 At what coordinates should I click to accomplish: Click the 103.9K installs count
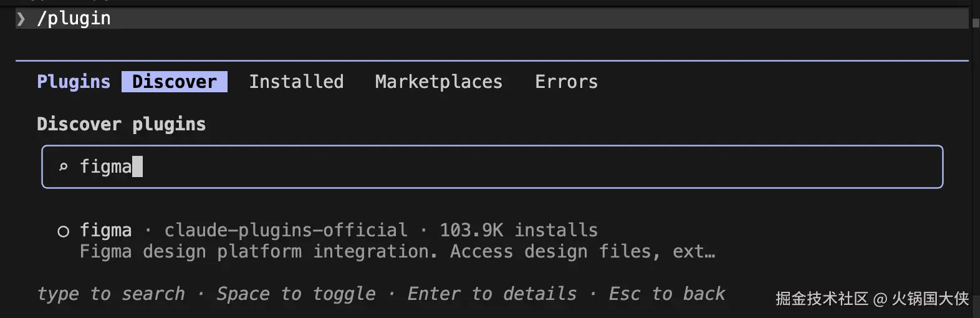click(518, 231)
